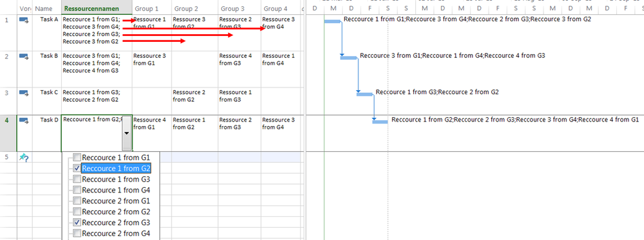The width and height of the screenshot is (644, 240).
Task: Click the Task A Gantt bar
Action: 332,21
